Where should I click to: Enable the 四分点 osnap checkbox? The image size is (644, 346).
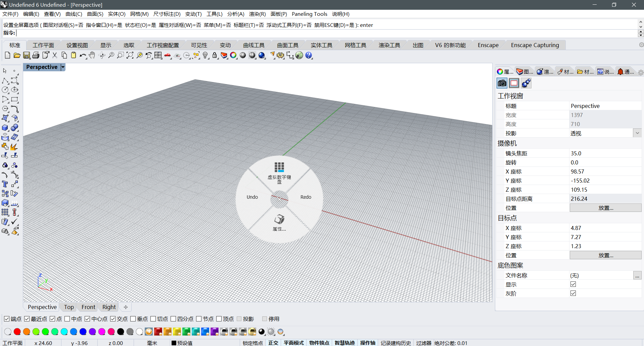[173, 319]
